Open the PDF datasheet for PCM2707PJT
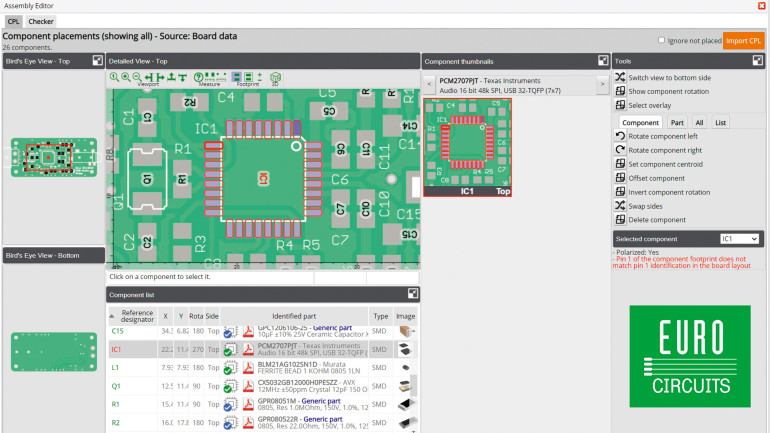The width and height of the screenshot is (770, 433). tap(248, 350)
